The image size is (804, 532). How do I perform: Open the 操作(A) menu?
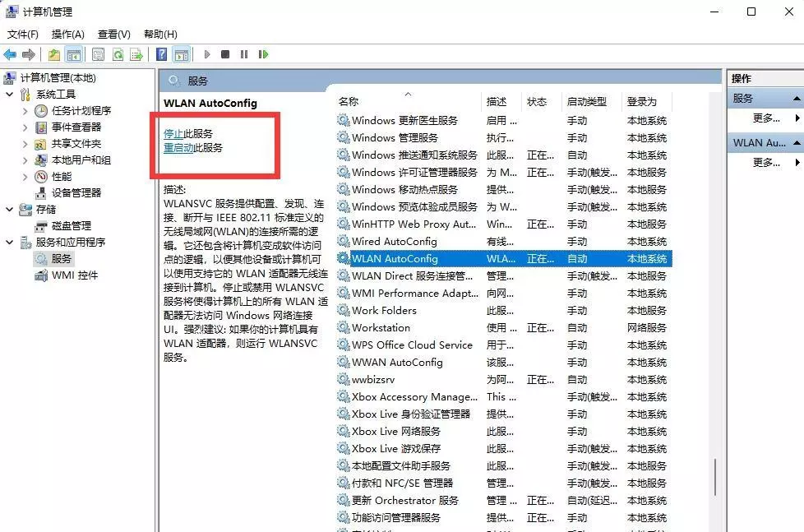[x=67, y=34]
